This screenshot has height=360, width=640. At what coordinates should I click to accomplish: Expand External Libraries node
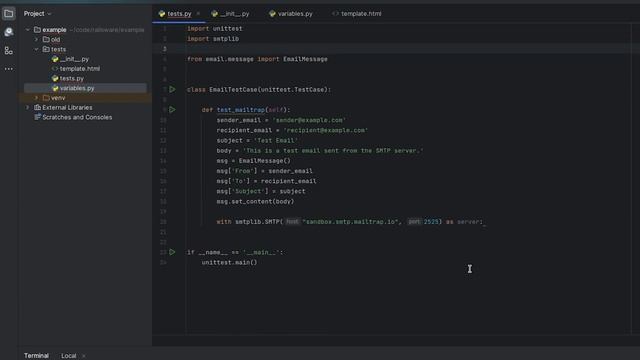pyautogui.click(x=28, y=108)
